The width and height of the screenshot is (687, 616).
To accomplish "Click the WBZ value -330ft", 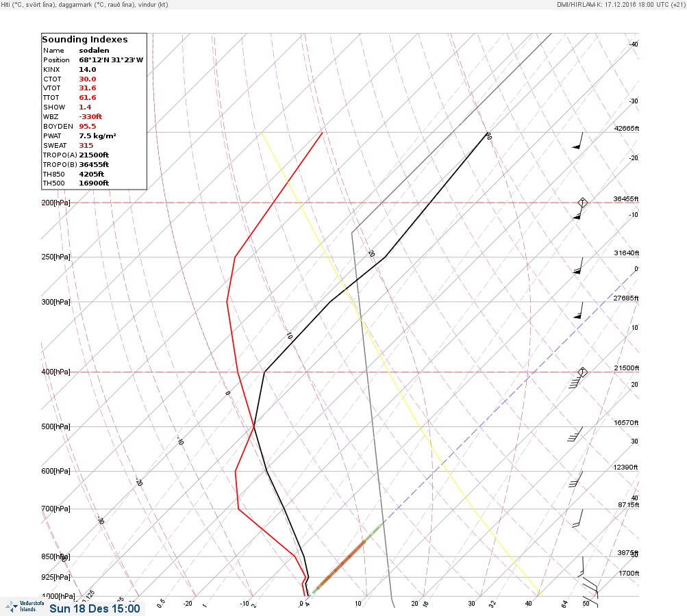I will click(x=90, y=117).
